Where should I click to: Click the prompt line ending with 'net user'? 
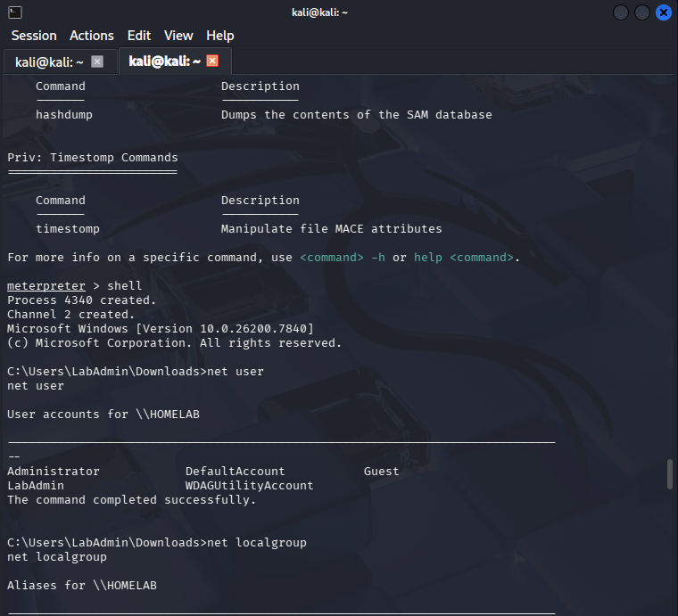click(x=136, y=372)
